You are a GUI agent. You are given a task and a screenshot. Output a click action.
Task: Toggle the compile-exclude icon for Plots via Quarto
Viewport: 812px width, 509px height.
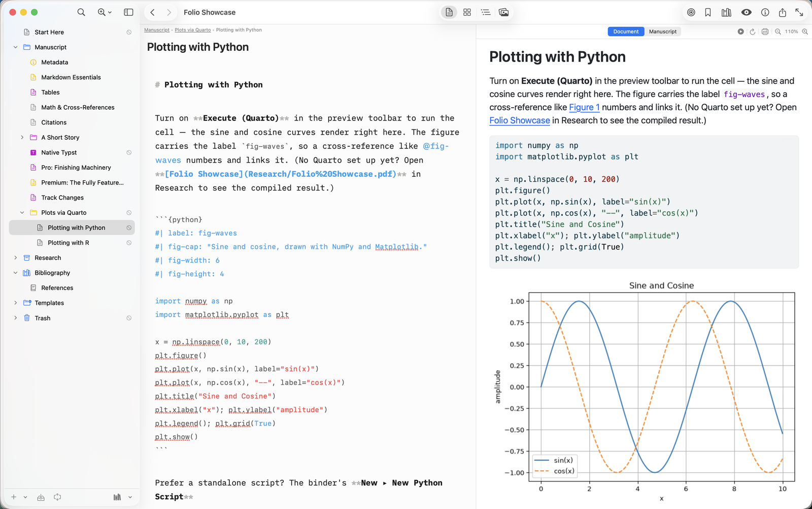pos(129,213)
